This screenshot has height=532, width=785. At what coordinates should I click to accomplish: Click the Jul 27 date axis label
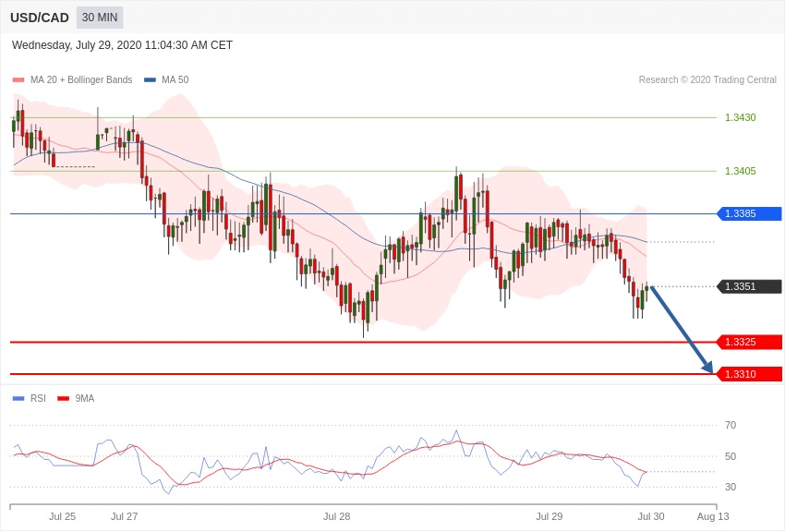pyautogui.click(x=124, y=516)
